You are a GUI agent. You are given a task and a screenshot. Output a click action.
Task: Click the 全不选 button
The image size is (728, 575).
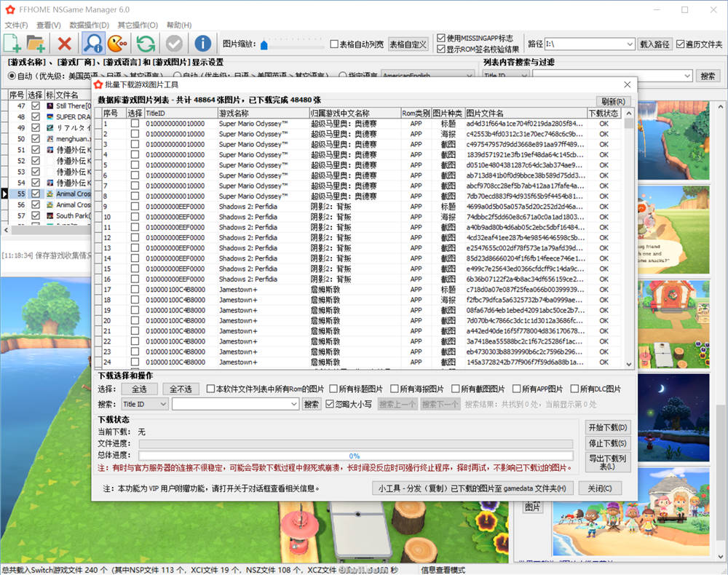[x=181, y=389]
